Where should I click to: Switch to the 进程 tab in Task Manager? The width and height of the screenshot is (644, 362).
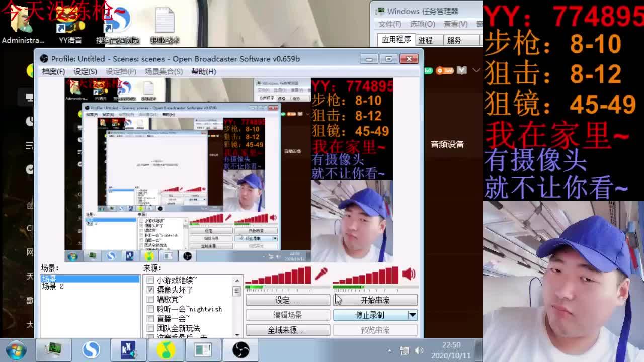pos(425,40)
